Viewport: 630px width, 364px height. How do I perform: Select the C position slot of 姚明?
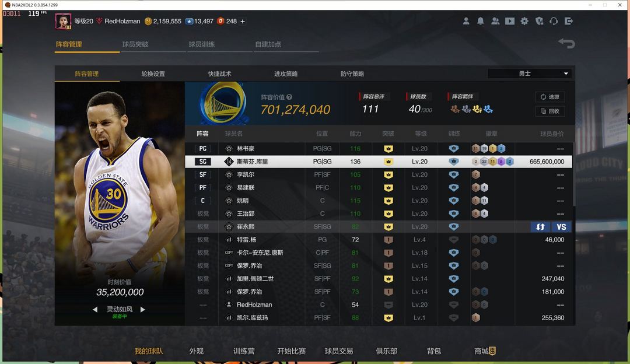click(203, 201)
